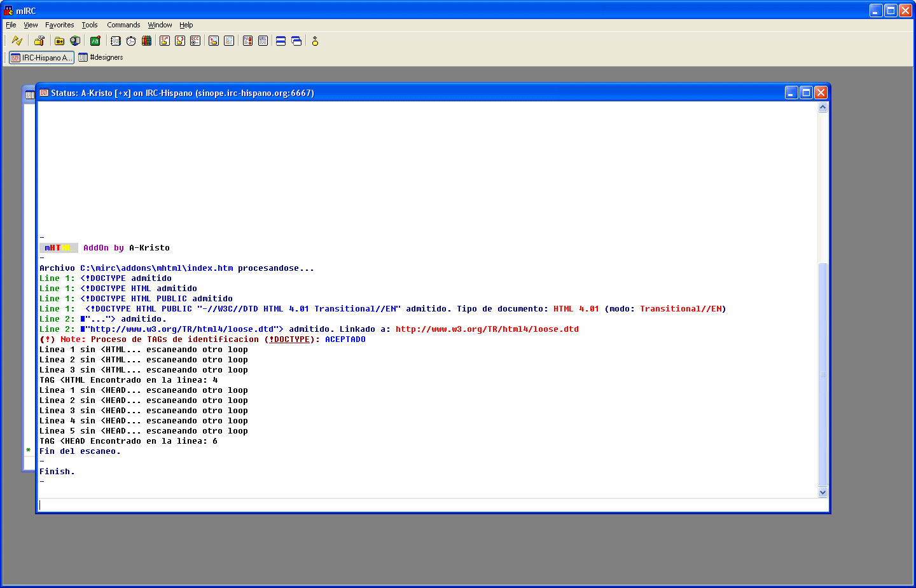
Task: Cascade windows using the toolbar icon
Action: coord(296,41)
